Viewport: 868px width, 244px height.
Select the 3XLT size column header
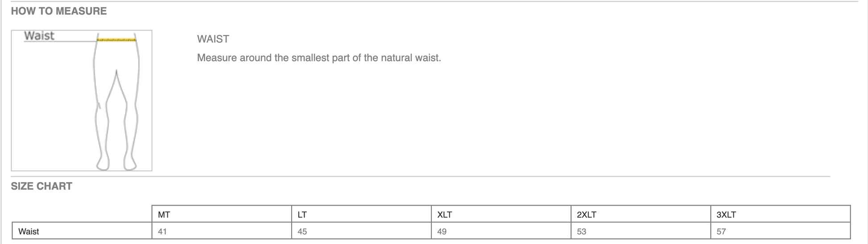click(726, 215)
